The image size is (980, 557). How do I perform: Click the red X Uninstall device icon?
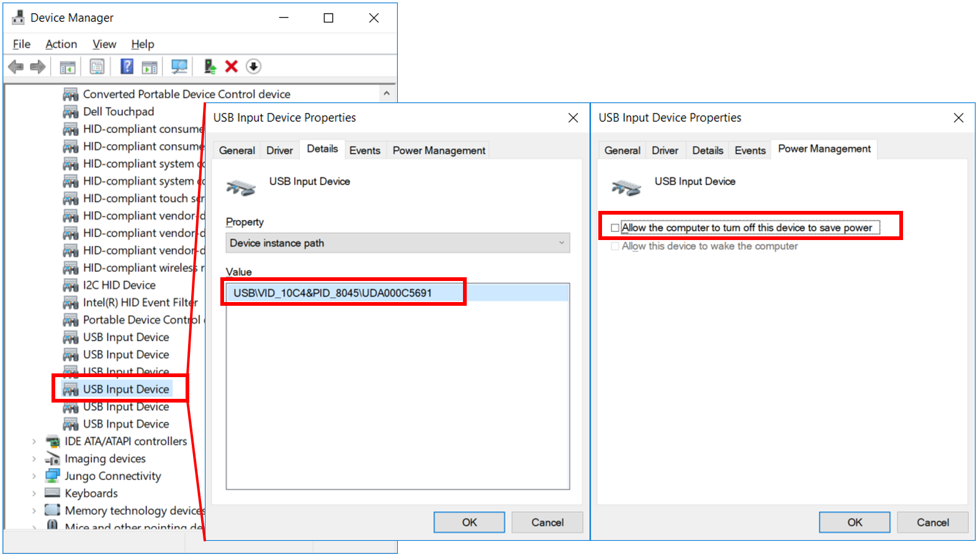tap(232, 66)
